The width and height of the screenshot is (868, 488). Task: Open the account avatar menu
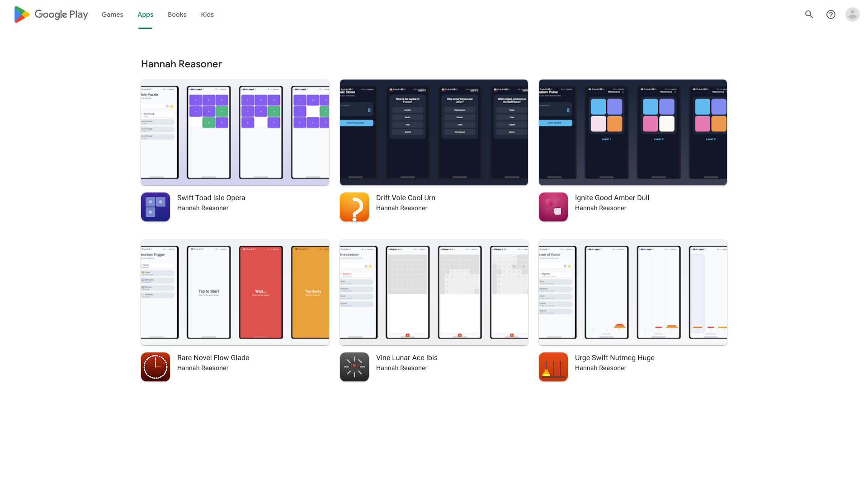pyautogui.click(x=852, y=14)
